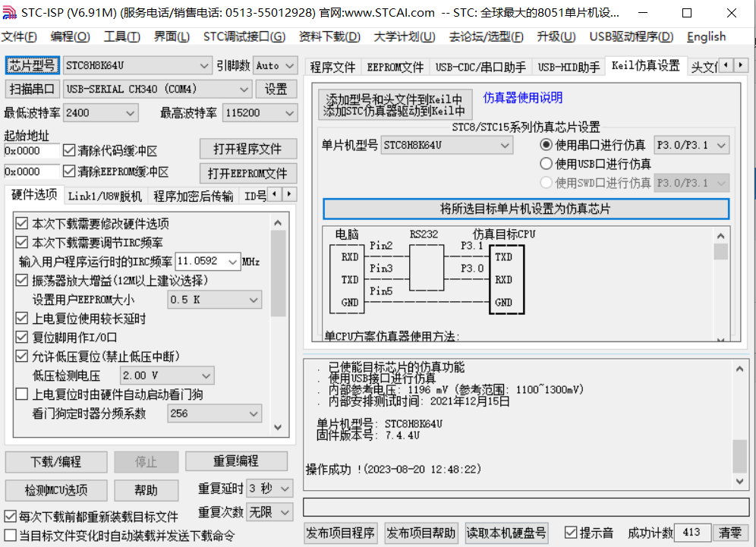This screenshot has width=756, height=547.
Task: Open 编程(O) menu
Action: coord(70,36)
